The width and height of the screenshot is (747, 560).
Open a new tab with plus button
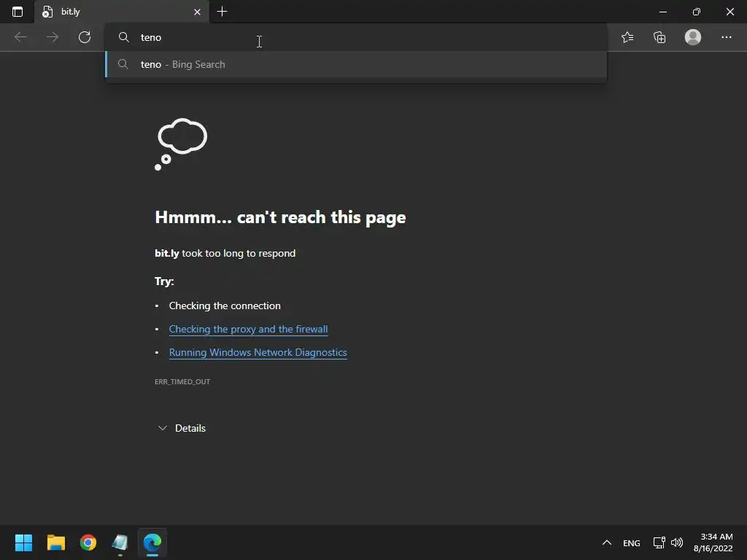click(x=222, y=12)
